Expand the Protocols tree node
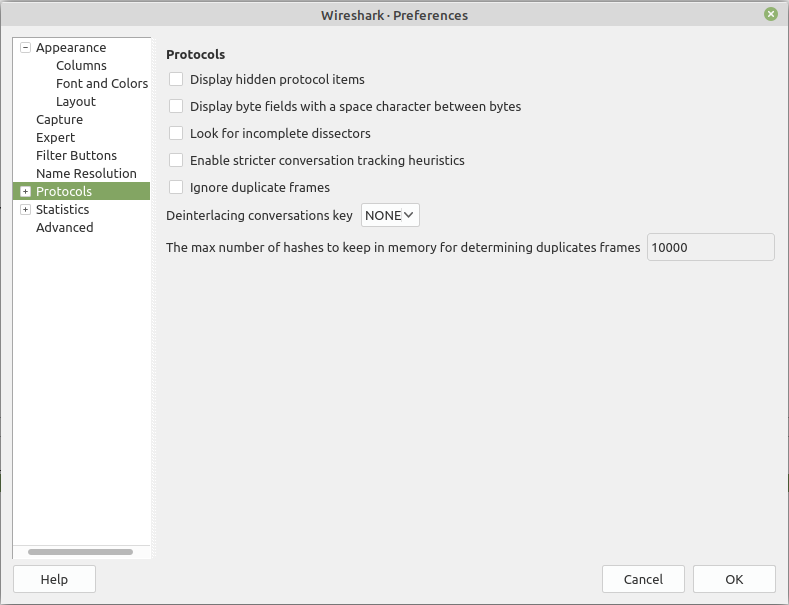The width and height of the screenshot is (789, 605). [x=26, y=192]
